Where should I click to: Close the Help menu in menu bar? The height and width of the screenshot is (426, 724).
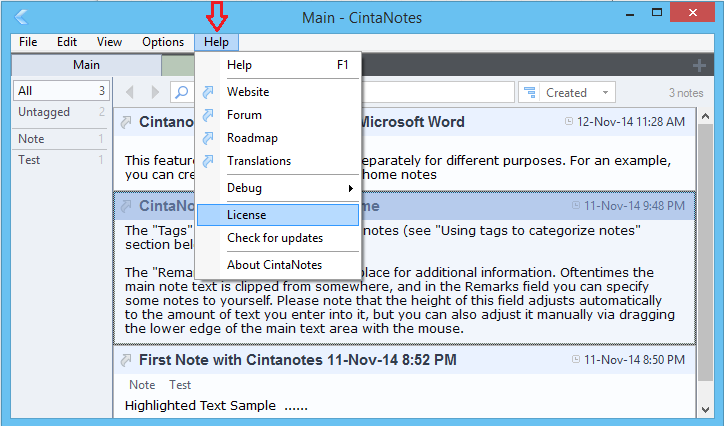217,42
